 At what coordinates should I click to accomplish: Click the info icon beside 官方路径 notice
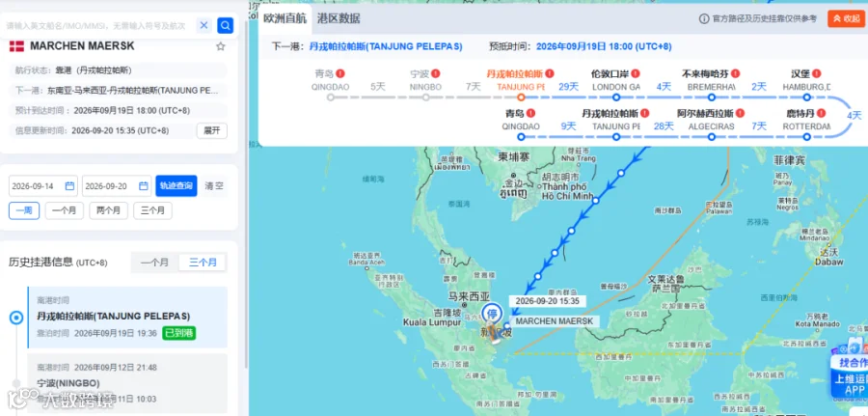tap(704, 19)
